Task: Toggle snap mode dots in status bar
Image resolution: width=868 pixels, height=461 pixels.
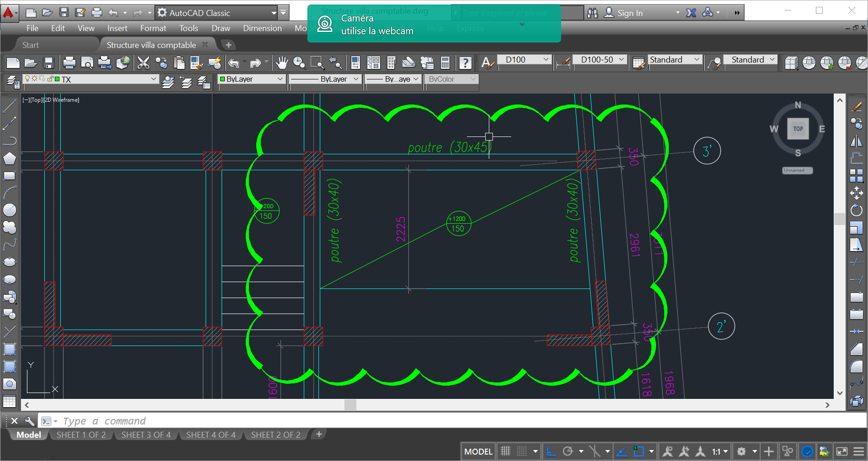Action: point(522,451)
